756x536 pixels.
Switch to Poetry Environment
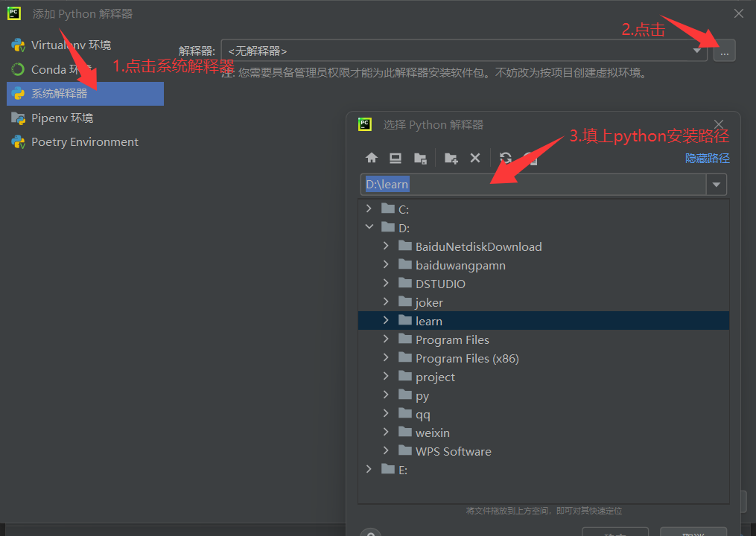pyautogui.click(x=86, y=142)
